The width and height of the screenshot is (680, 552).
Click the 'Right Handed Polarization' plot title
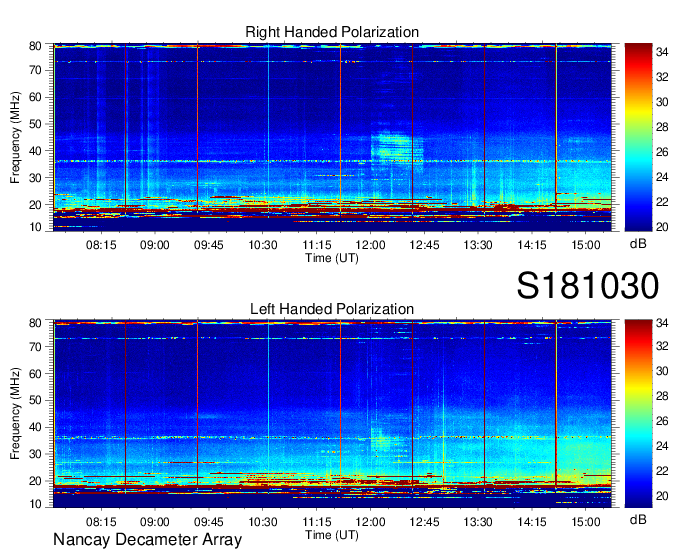click(x=332, y=32)
